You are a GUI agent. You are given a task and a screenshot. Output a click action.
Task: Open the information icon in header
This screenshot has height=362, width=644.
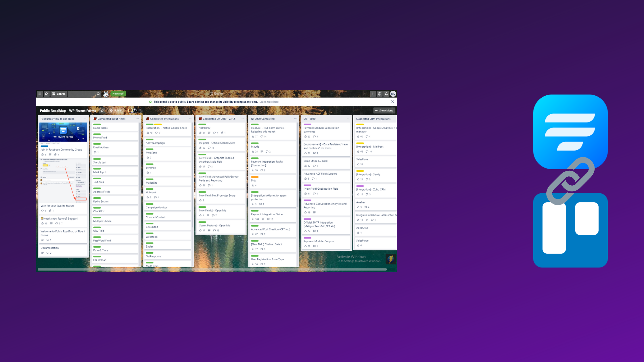[379, 94]
